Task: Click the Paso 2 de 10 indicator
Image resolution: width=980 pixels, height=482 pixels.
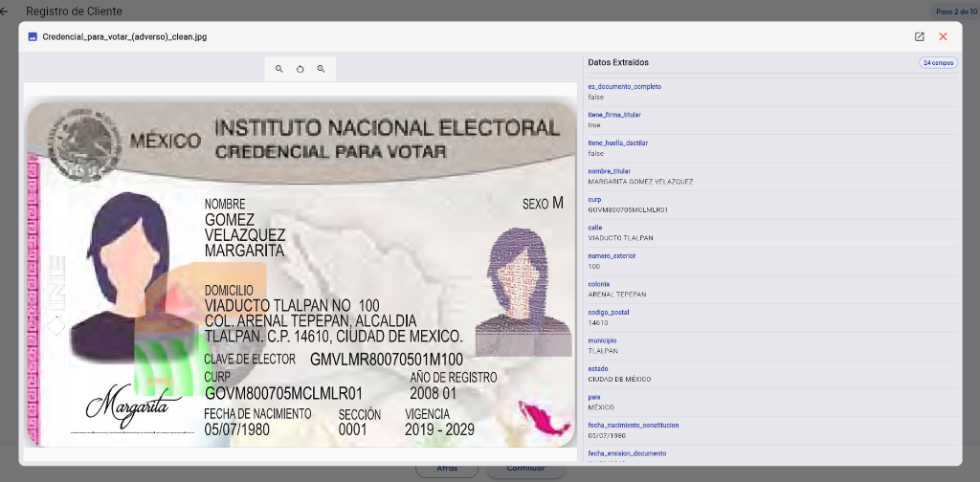Action: pos(957,11)
